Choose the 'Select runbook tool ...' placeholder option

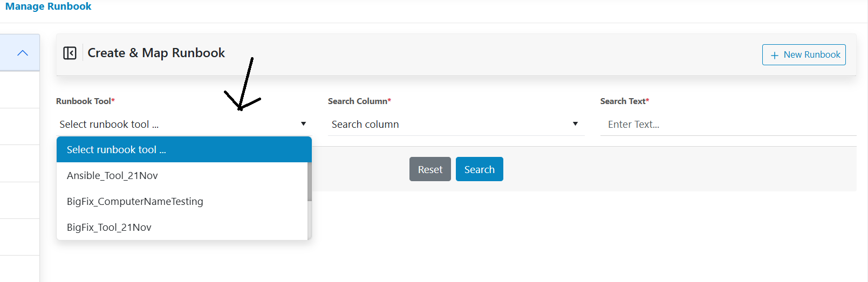click(x=183, y=150)
